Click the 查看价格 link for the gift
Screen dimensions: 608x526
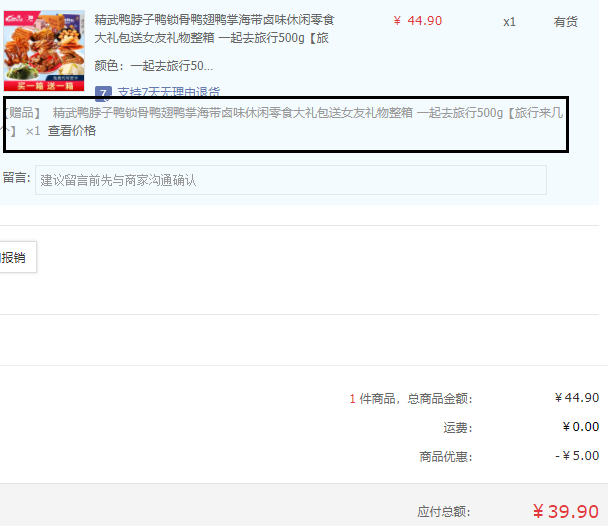coord(72,131)
